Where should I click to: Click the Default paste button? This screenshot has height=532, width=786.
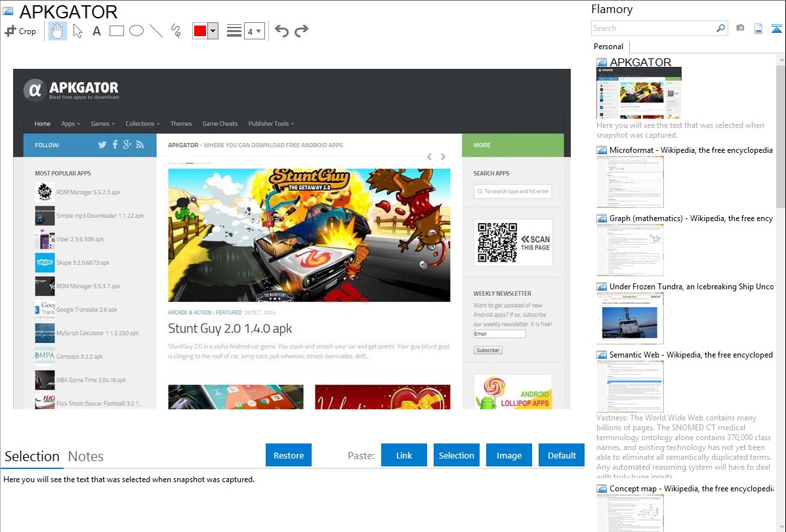[562, 455]
